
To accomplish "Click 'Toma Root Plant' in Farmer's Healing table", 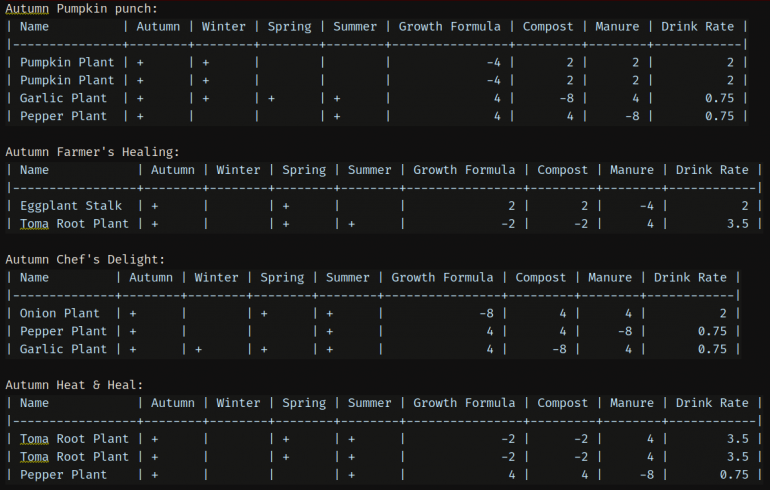I will point(74,224).
